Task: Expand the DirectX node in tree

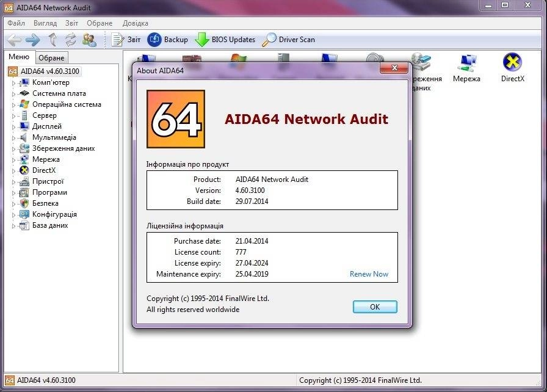Action: point(13,171)
